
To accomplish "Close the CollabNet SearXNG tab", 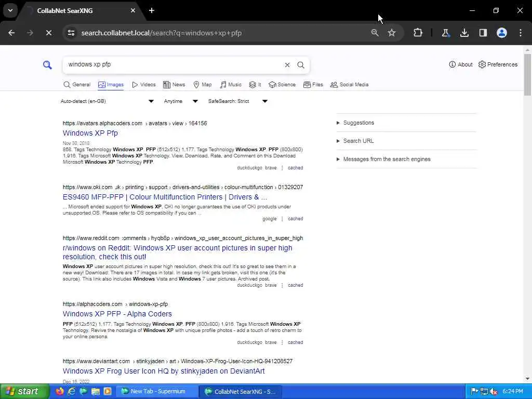I will tap(133, 10).
